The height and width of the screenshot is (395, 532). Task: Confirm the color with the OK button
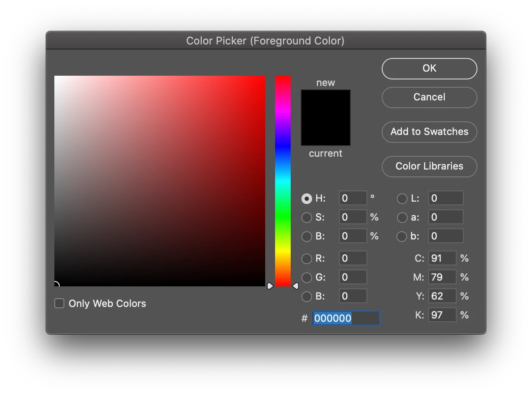click(429, 68)
